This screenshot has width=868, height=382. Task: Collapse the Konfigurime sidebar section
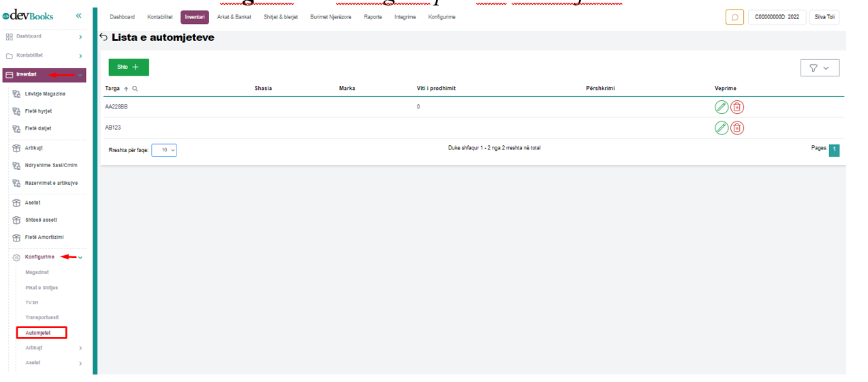pos(80,257)
